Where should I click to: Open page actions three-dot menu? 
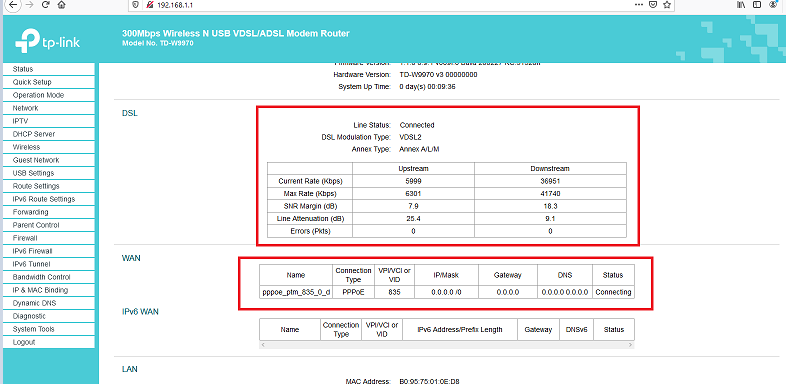pos(639,5)
